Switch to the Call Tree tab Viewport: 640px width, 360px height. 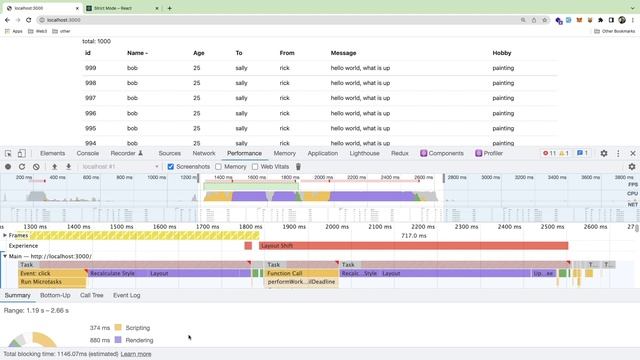point(91,296)
